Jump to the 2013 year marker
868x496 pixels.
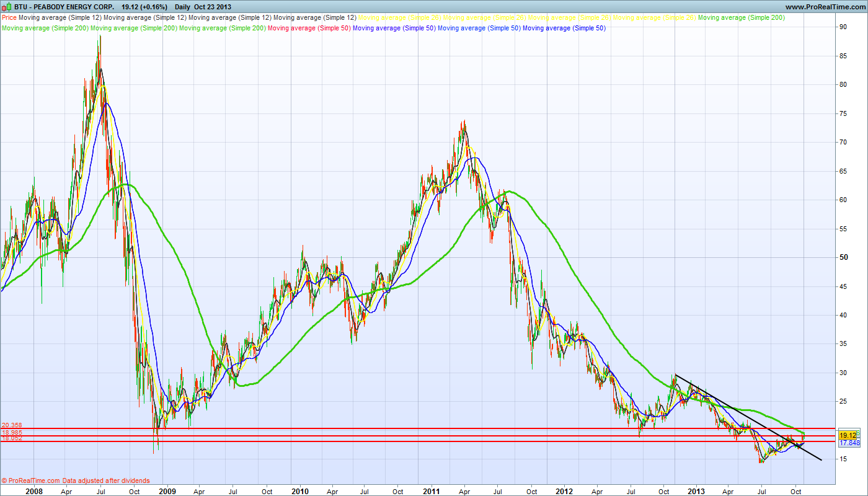[x=696, y=491]
